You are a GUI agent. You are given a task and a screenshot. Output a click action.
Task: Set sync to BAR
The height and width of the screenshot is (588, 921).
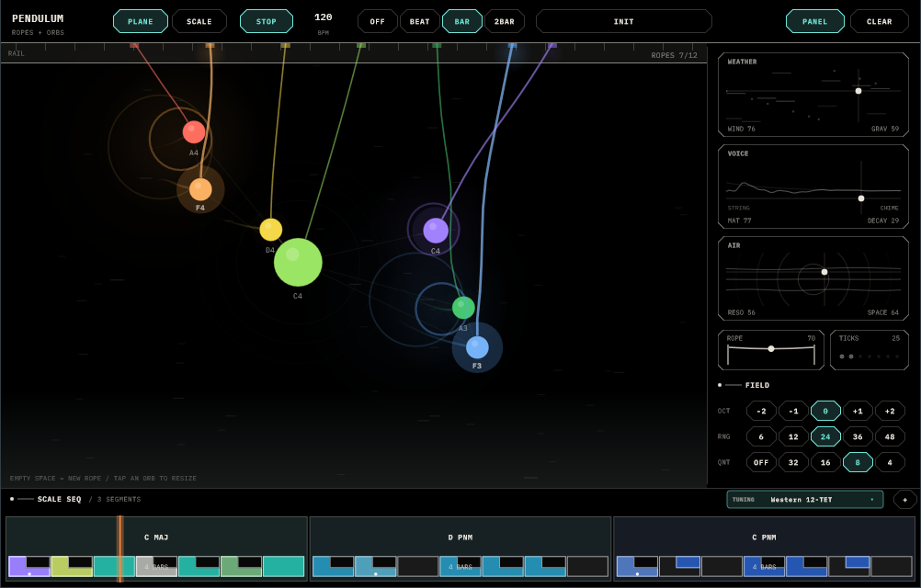pos(462,22)
